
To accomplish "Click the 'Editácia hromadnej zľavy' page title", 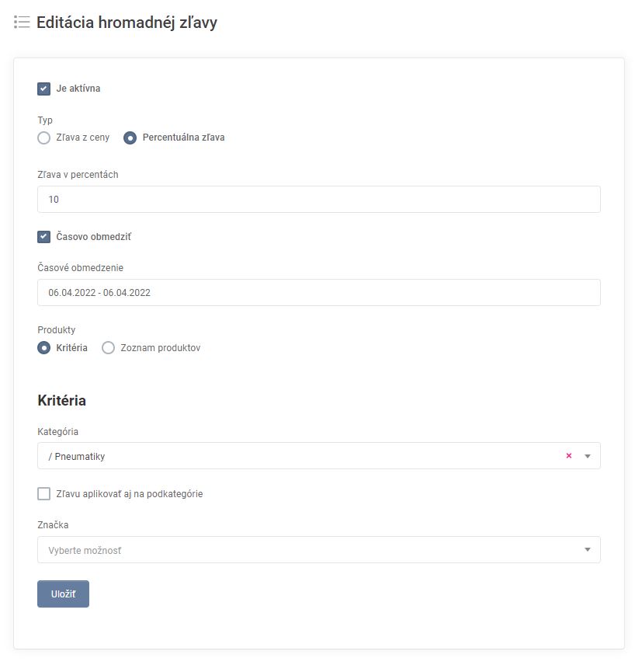I will pyautogui.click(x=127, y=23).
